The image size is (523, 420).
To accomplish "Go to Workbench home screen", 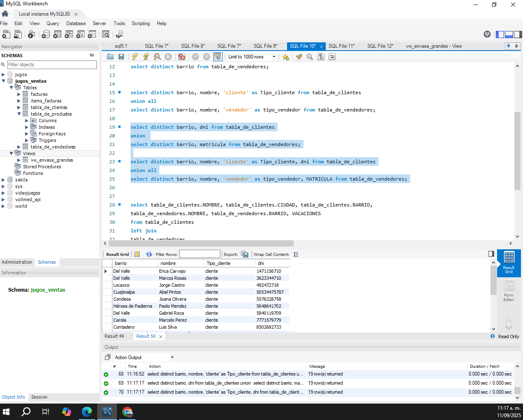I will tap(5, 14).
